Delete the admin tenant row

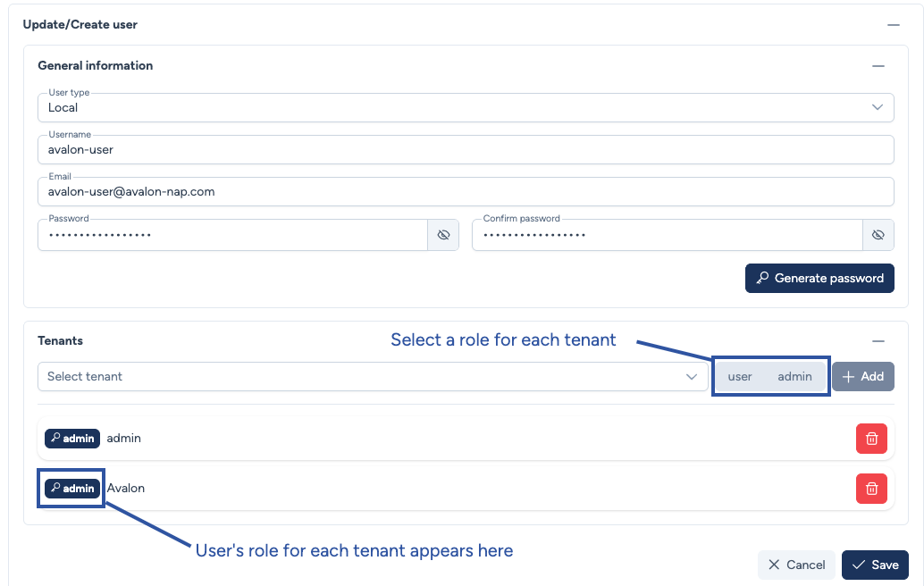871,439
